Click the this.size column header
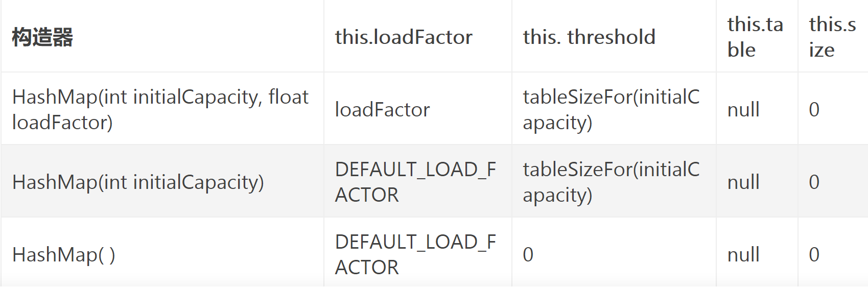868x288 pixels. pos(832,37)
